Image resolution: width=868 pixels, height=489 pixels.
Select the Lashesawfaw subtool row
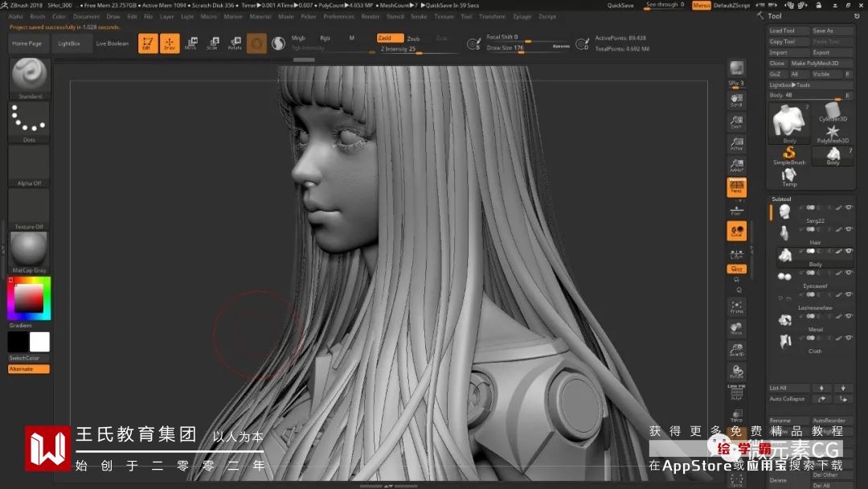click(813, 299)
